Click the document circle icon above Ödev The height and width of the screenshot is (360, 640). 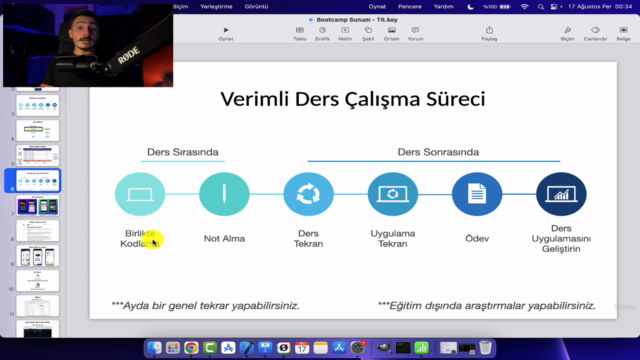click(477, 194)
